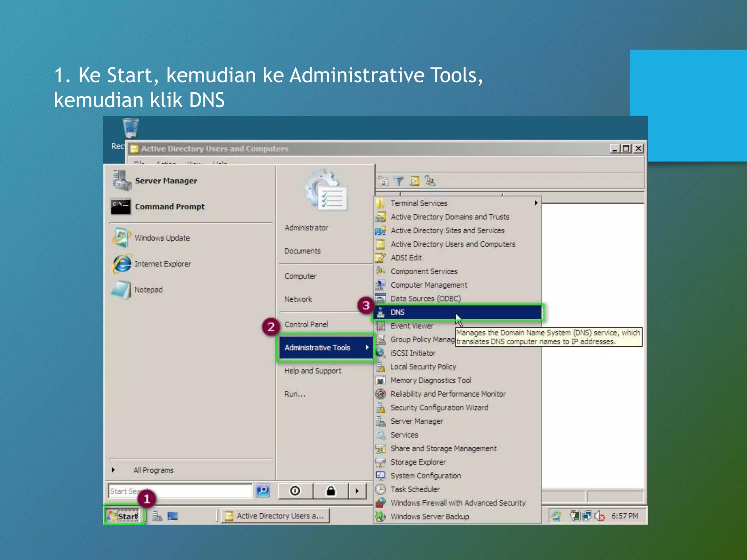Click the add to group toolbar icon

[x=430, y=181]
